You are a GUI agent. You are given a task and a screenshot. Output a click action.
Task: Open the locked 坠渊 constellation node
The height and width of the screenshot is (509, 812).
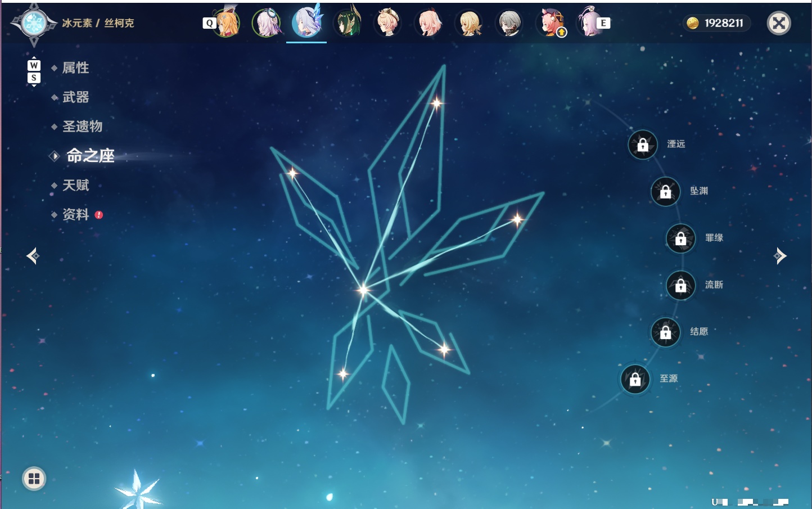tap(666, 192)
